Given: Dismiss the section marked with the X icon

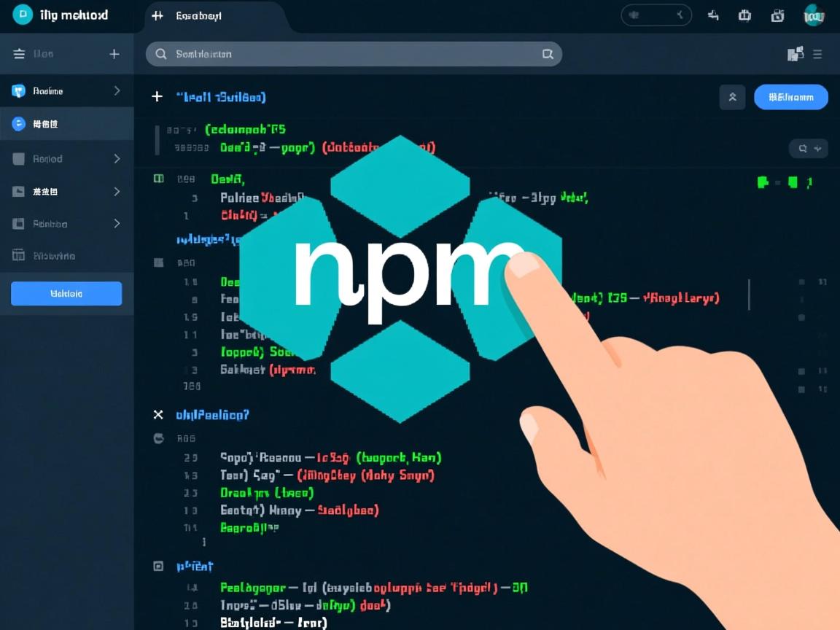Looking at the screenshot, I should tap(158, 414).
